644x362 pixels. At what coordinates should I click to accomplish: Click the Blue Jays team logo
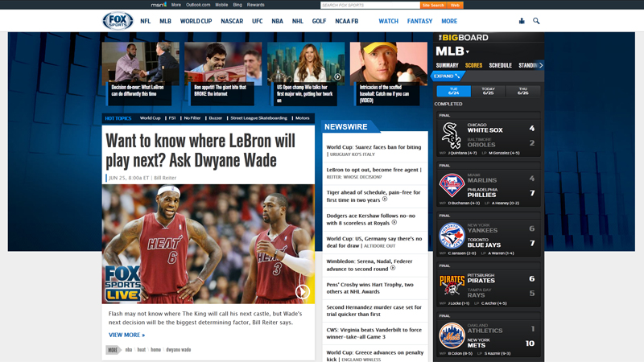click(x=452, y=236)
